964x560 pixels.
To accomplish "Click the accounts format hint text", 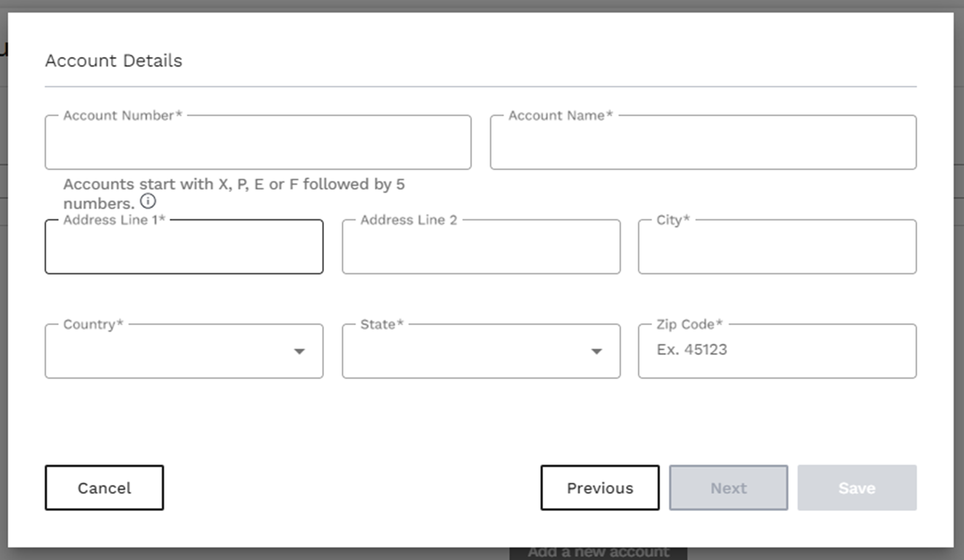I will [x=235, y=184].
